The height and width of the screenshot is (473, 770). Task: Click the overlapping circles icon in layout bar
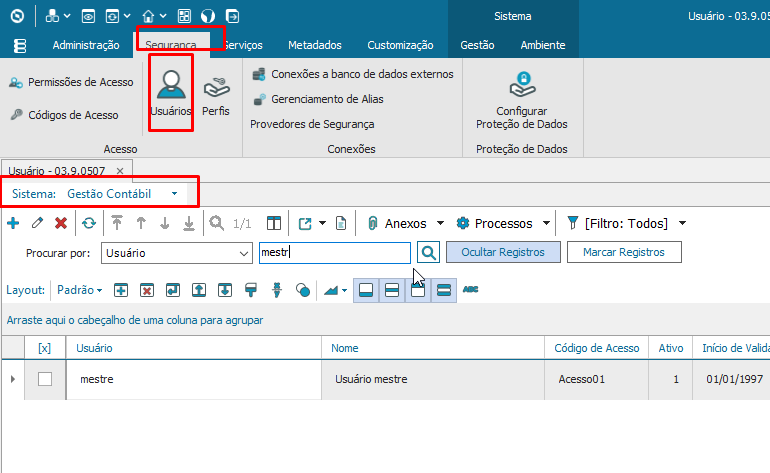click(303, 290)
